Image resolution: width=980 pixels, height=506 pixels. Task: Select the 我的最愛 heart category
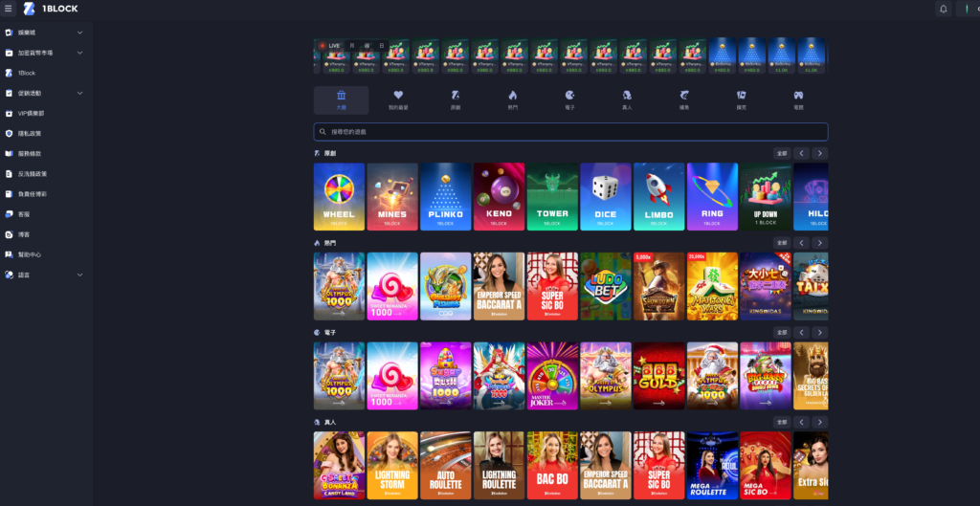tap(398, 99)
